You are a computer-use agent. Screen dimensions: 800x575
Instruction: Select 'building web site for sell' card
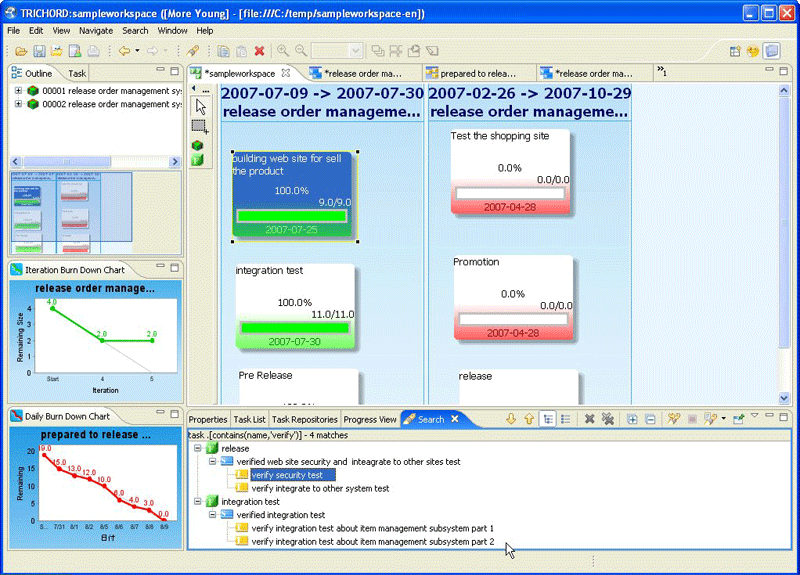coord(294,195)
